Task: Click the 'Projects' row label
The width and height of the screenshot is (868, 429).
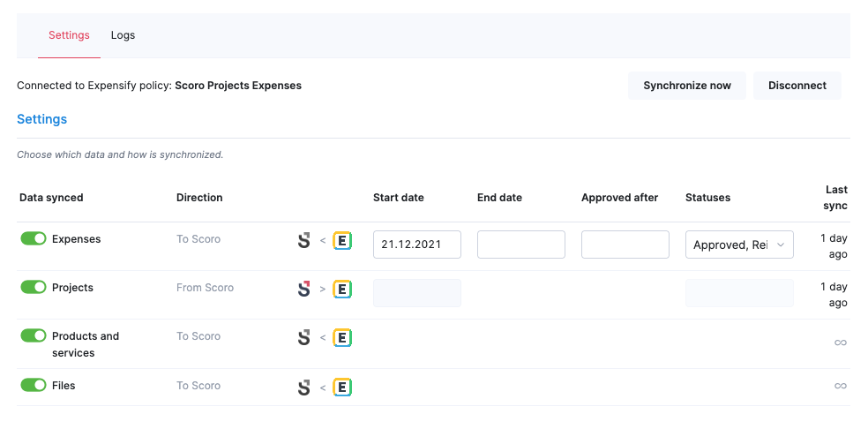Action: click(72, 287)
